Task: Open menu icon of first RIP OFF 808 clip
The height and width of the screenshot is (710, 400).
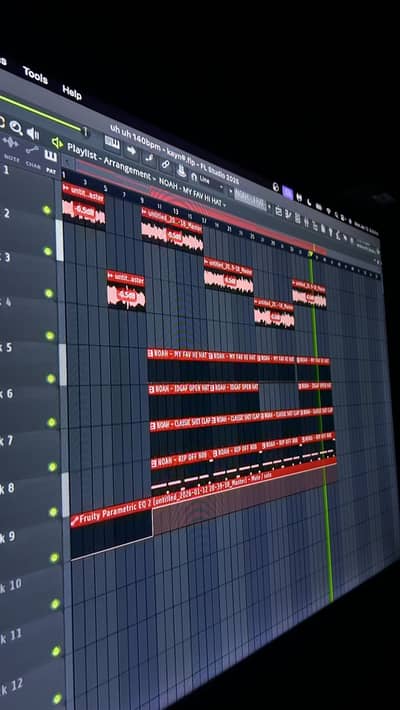Action: [155, 464]
